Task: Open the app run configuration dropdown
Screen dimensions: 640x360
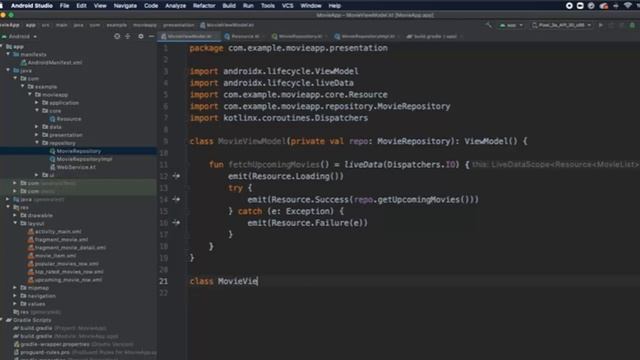Action: coord(511,25)
